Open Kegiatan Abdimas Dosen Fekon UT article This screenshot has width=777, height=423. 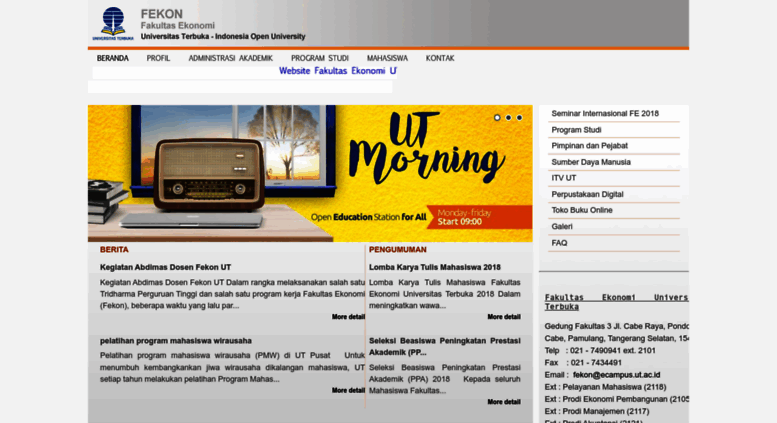166,267
